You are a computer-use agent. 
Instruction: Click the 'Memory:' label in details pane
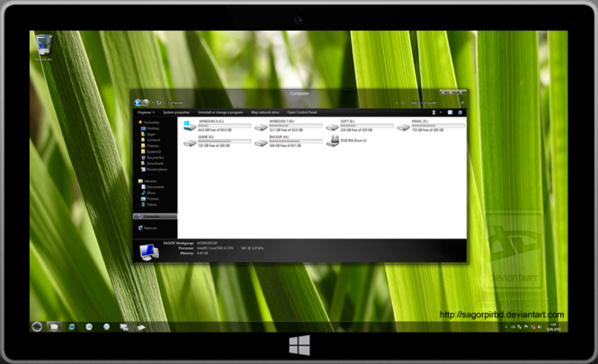(x=187, y=253)
